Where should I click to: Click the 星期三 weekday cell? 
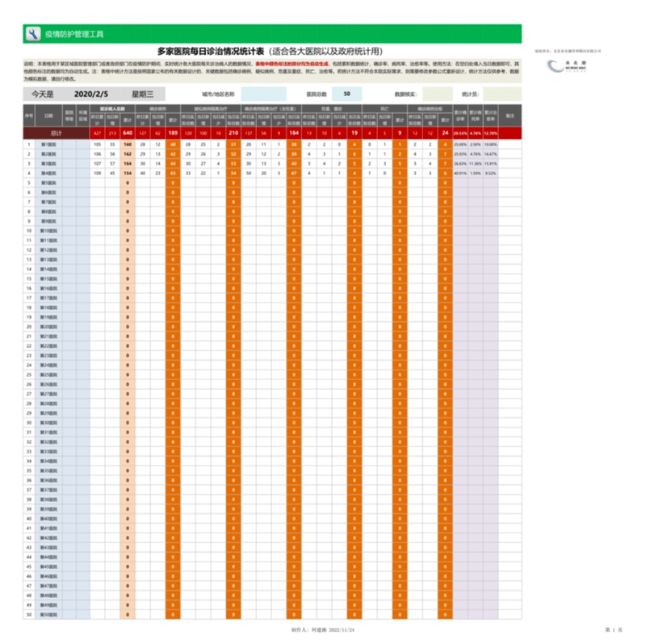(143, 94)
